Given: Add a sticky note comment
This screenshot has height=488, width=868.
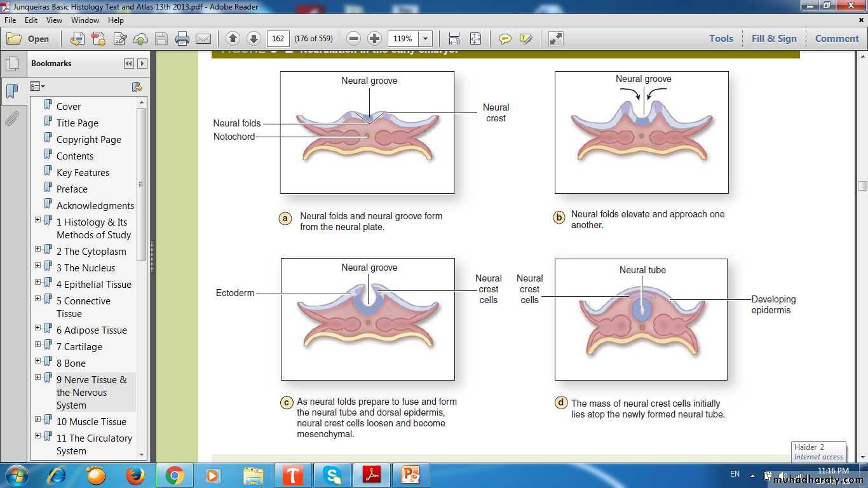Looking at the screenshot, I should pos(505,39).
